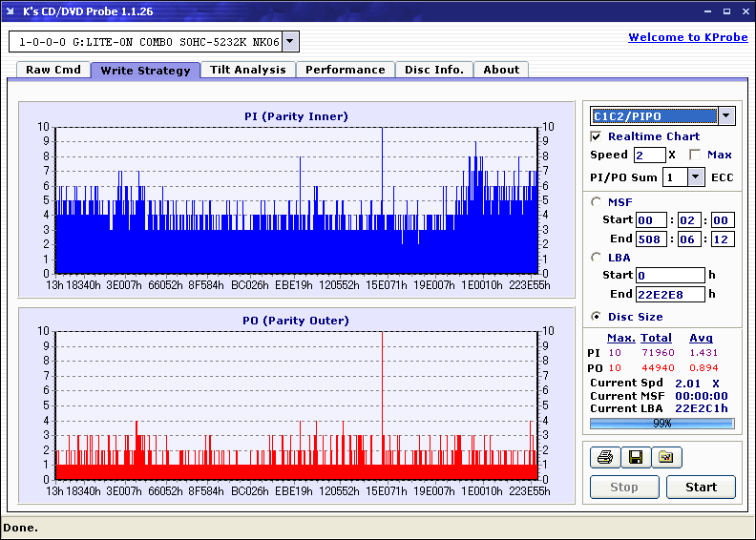The image size is (756, 540).
Task: Select the MSF radio button
Action: [597, 202]
